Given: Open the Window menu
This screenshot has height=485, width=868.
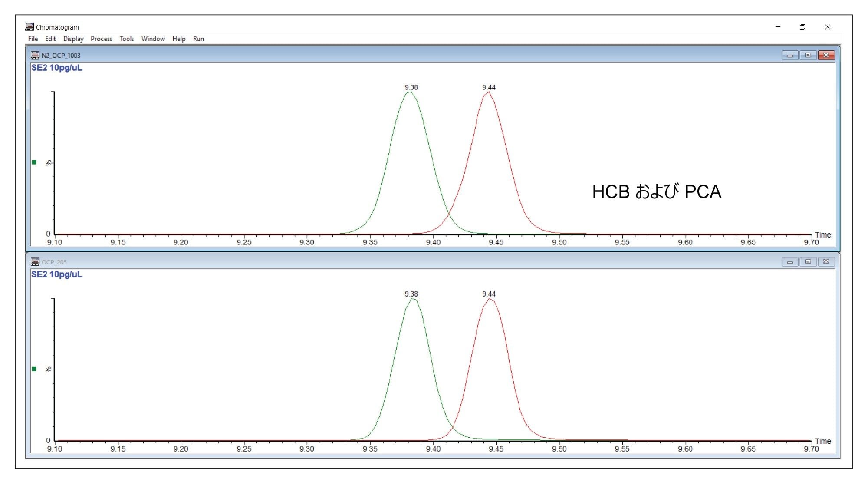Looking at the screenshot, I should 153,39.
